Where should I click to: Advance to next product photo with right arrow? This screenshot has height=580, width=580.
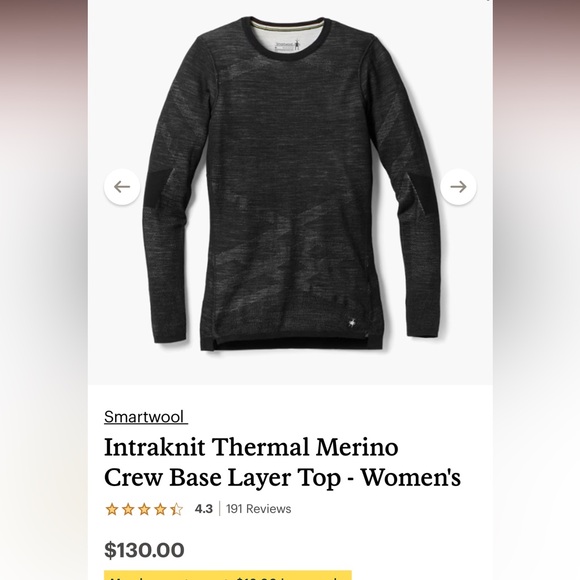click(458, 187)
